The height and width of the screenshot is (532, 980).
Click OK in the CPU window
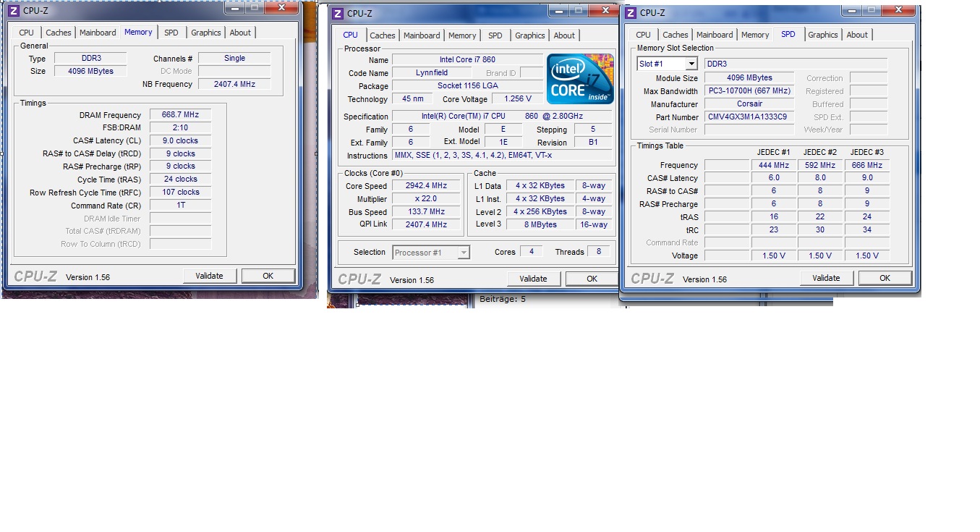(x=592, y=279)
